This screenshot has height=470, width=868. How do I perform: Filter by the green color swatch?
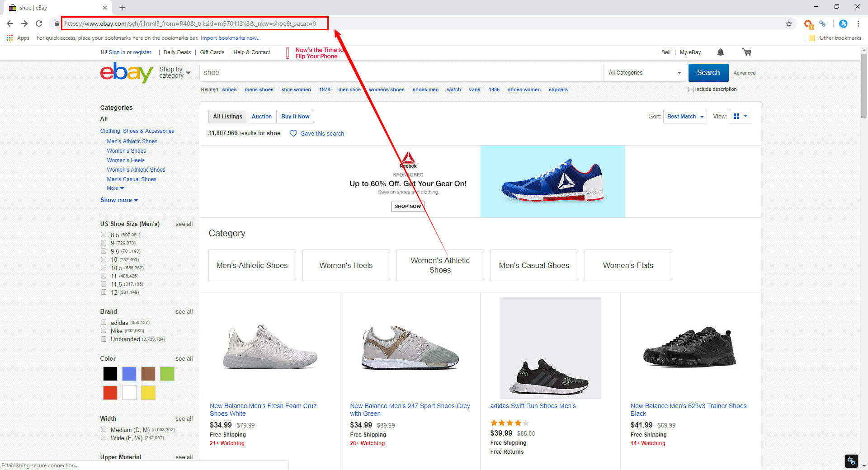coord(167,374)
